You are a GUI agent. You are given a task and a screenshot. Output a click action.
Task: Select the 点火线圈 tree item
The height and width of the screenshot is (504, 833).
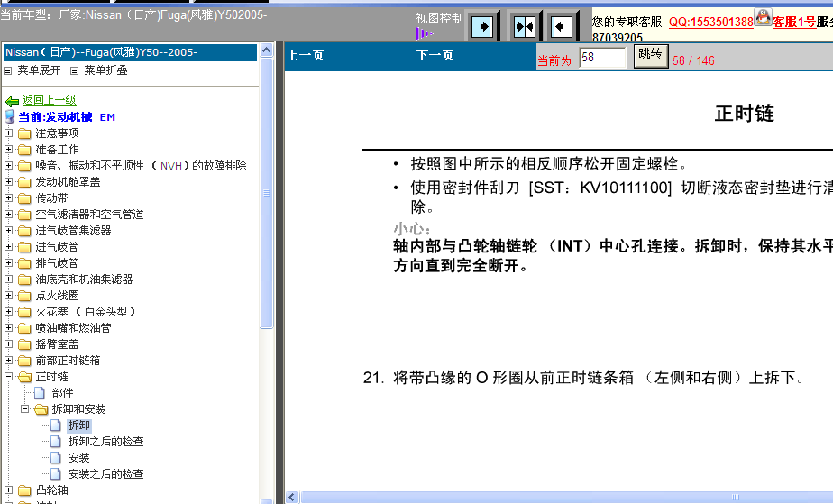pyautogui.click(x=57, y=296)
